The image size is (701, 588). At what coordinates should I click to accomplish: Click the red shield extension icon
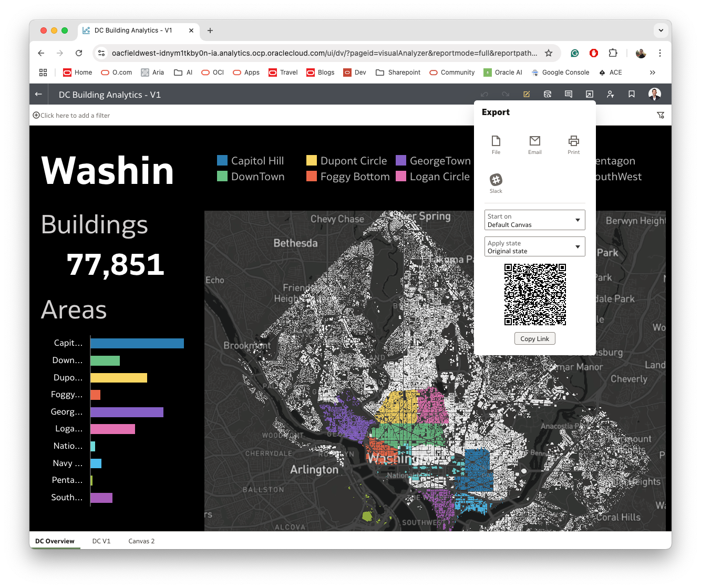tap(594, 53)
